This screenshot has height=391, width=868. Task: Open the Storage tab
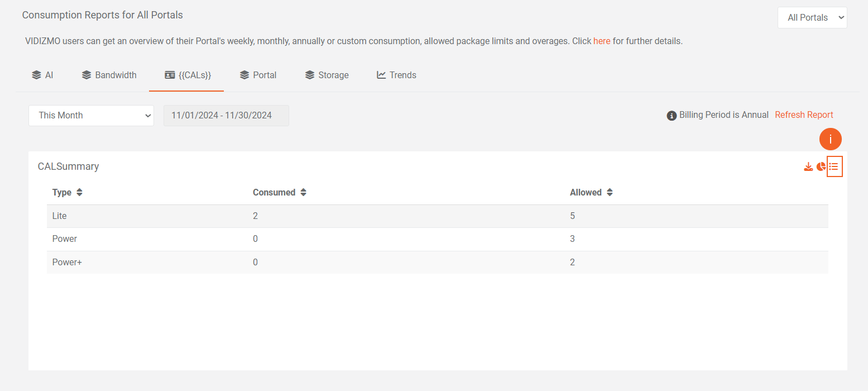point(327,75)
